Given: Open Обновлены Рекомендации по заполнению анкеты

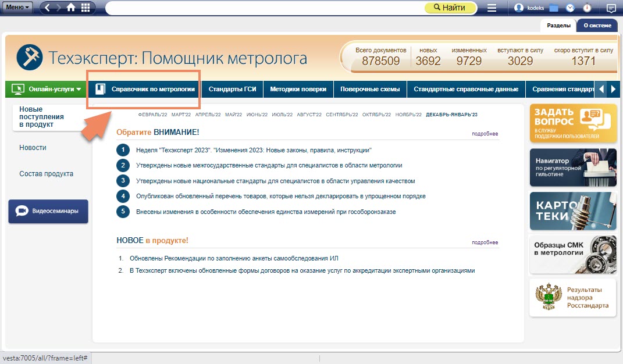Looking at the screenshot, I should [234, 258].
